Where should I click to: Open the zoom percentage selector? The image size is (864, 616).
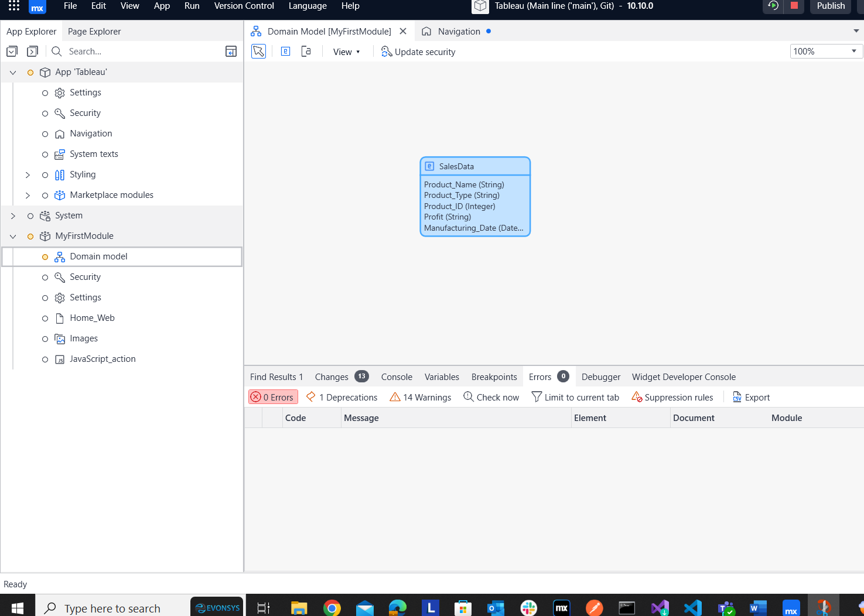tap(853, 51)
